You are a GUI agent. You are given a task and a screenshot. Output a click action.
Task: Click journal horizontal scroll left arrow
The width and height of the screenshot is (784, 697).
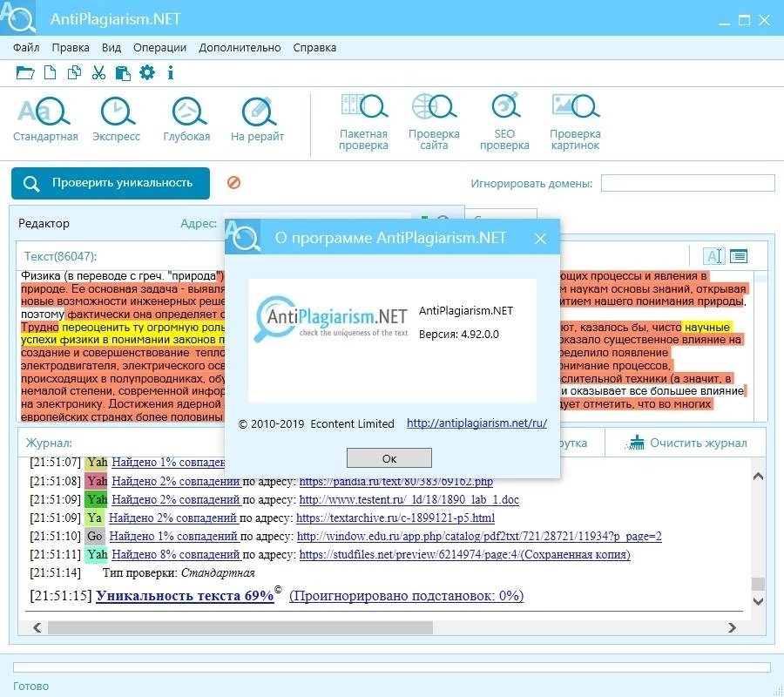(37, 627)
